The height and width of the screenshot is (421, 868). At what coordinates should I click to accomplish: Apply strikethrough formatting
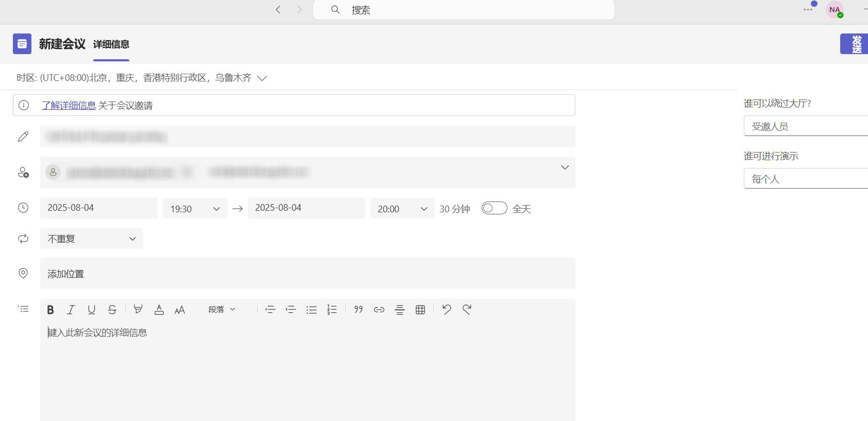[112, 310]
